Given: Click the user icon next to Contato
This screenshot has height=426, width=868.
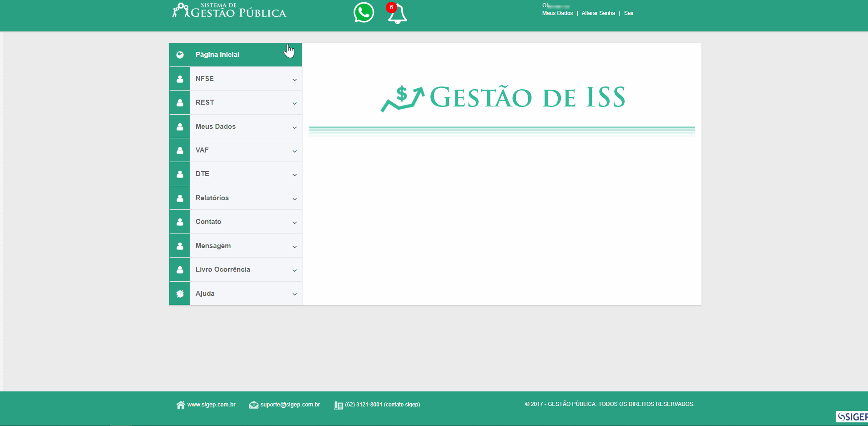Looking at the screenshot, I should pyautogui.click(x=180, y=222).
